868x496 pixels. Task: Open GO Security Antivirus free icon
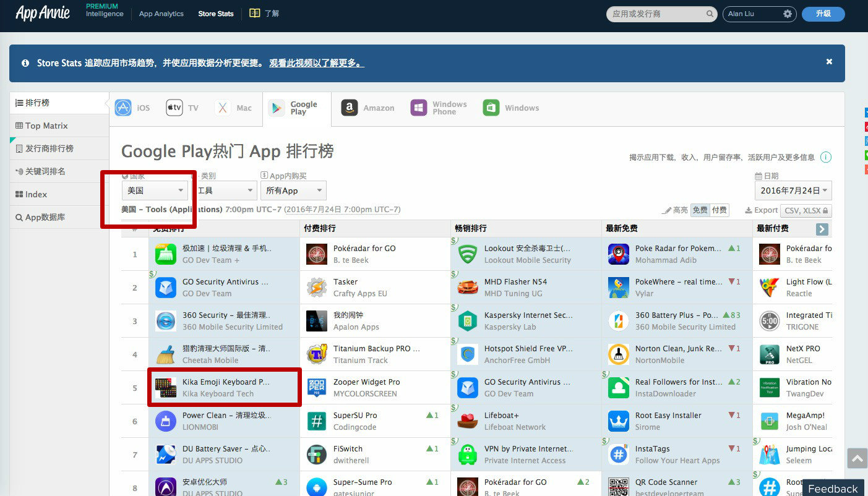[166, 288]
